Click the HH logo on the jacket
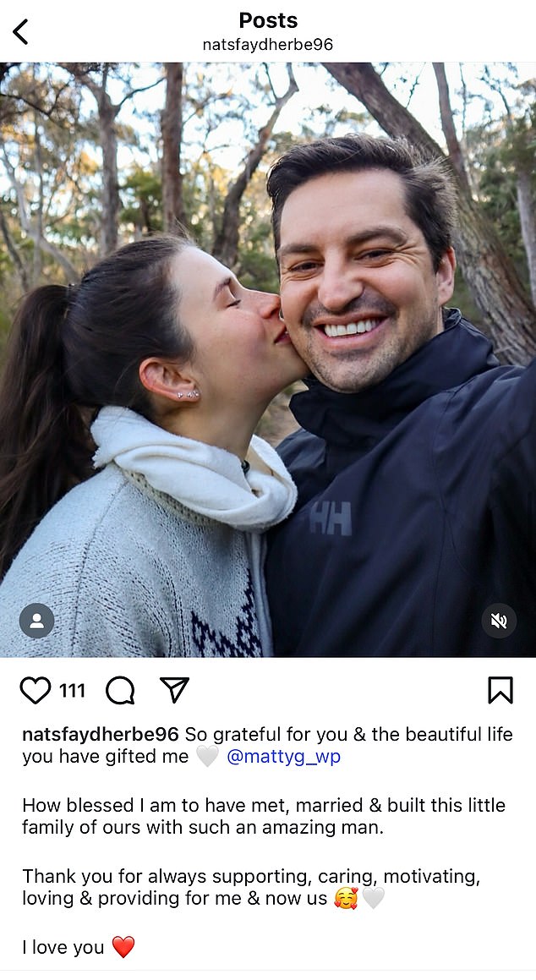This screenshot has height=980, width=536. click(x=331, y=518)
